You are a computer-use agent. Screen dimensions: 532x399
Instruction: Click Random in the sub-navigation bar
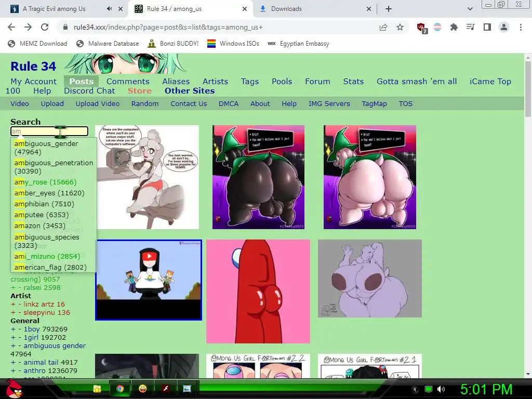pos(145,104)
